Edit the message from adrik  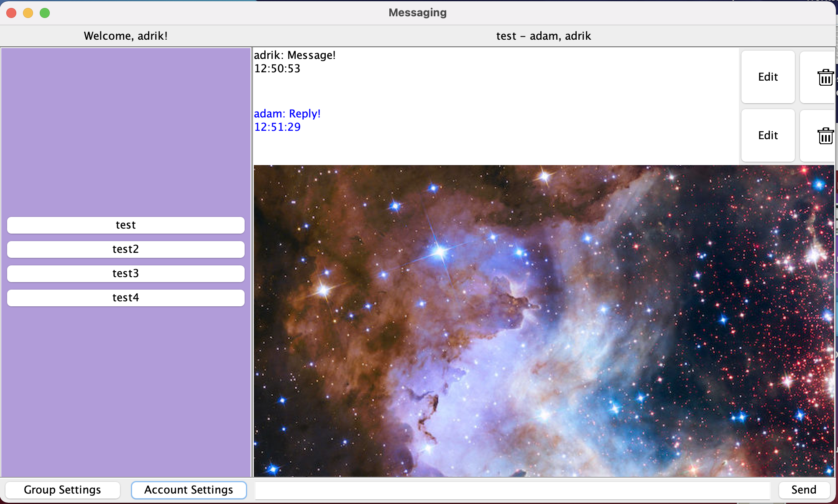click(768, 77)
